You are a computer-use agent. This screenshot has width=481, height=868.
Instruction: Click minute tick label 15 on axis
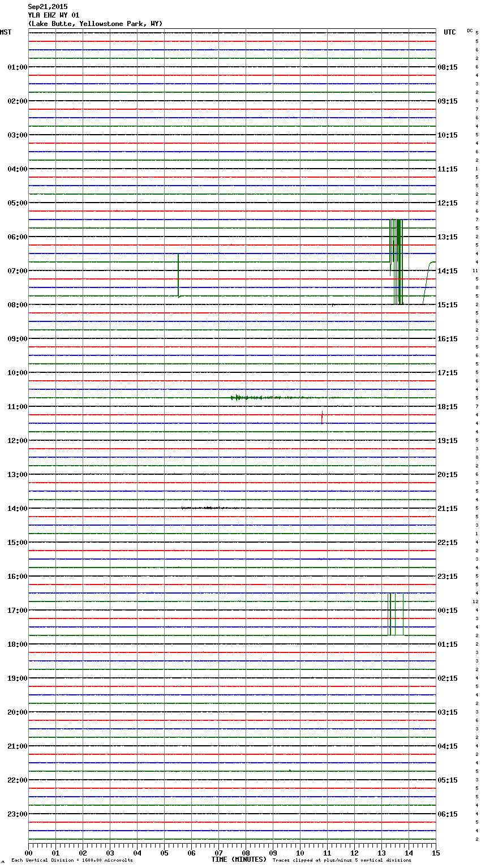[436, 853]
